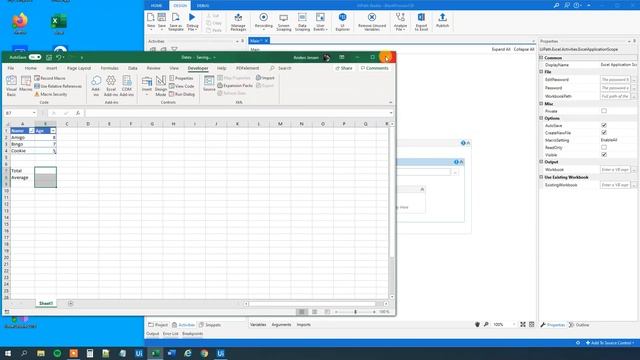Click Windows Start button
Image resolution: width=640 pixels, height=360 pixels.
point(8,353)
